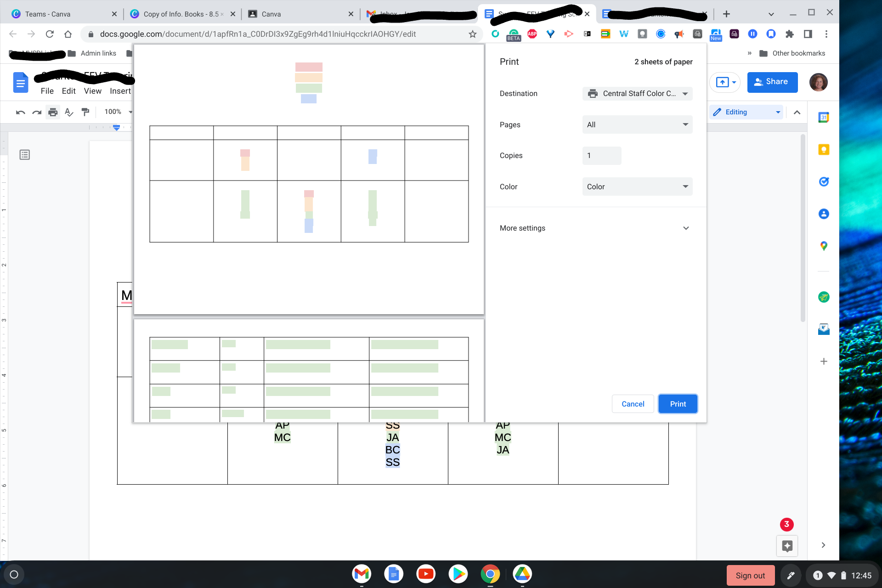
Task: Bookmark the page with the star icon
Action: point(472,34)
